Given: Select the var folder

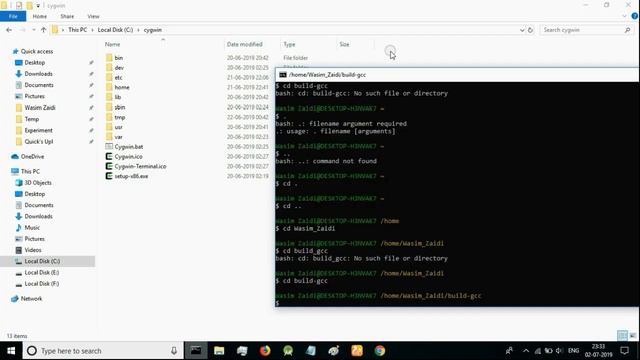Looking at the screenshot, I should point(118,137).
